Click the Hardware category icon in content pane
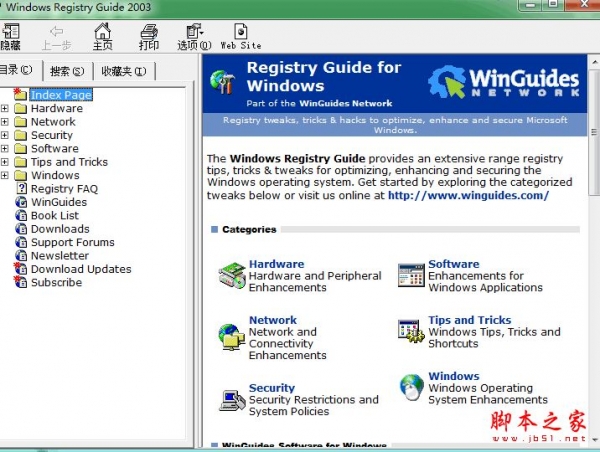Viewport: 600px width, 452px height. (x=232, y=276)
